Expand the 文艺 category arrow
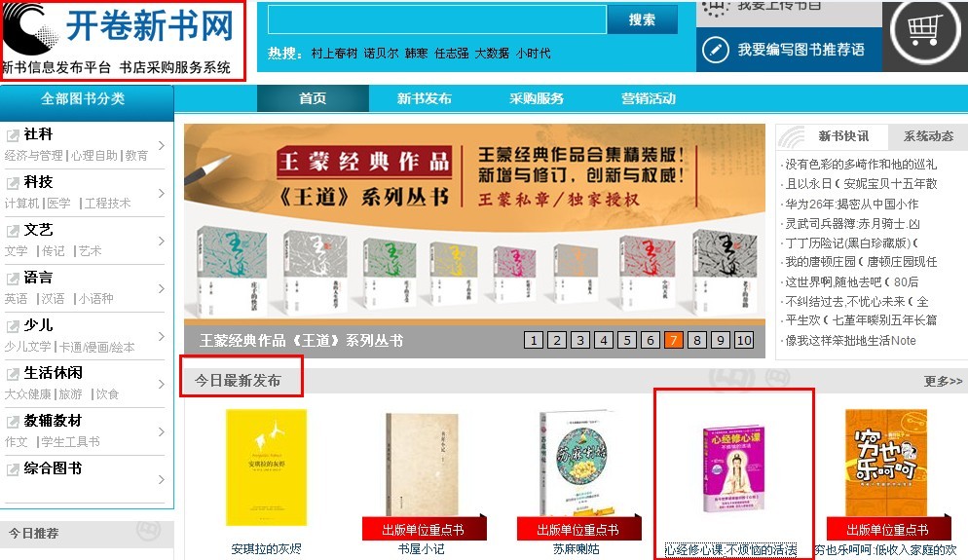This screenshot has width=968, height=560. pyautogui.click(x=161, y=241)
